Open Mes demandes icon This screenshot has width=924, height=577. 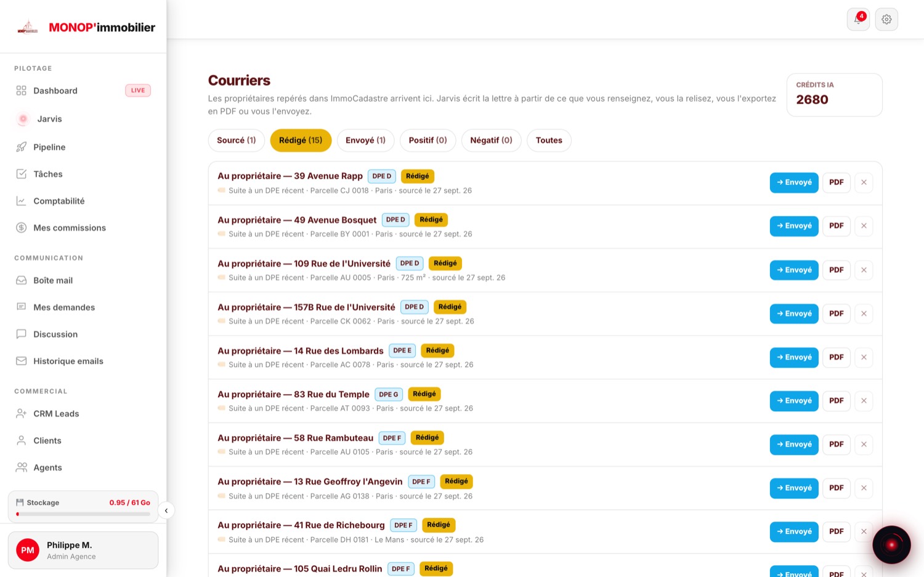(22, 307)
